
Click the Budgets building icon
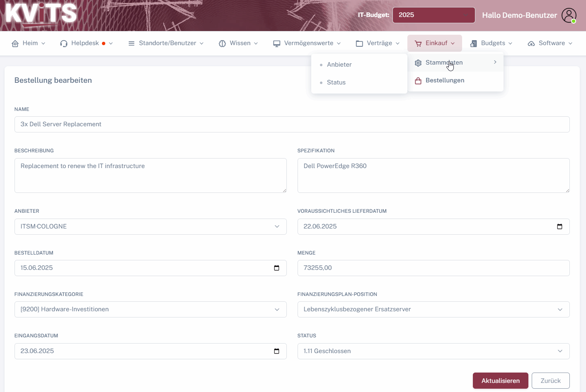click(x=474, y=43)
